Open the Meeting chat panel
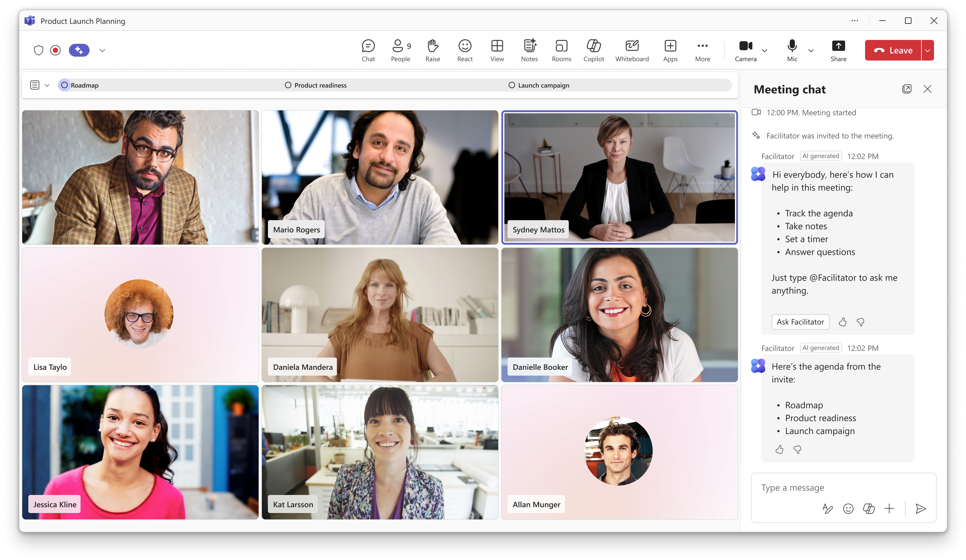 (x=368, y=50)
